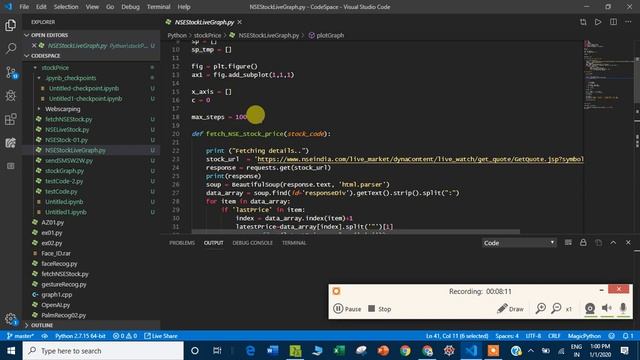Viewport: 640px width, 360px height.
Task: Open the Selection menu
Action: (x=66, y=7)
